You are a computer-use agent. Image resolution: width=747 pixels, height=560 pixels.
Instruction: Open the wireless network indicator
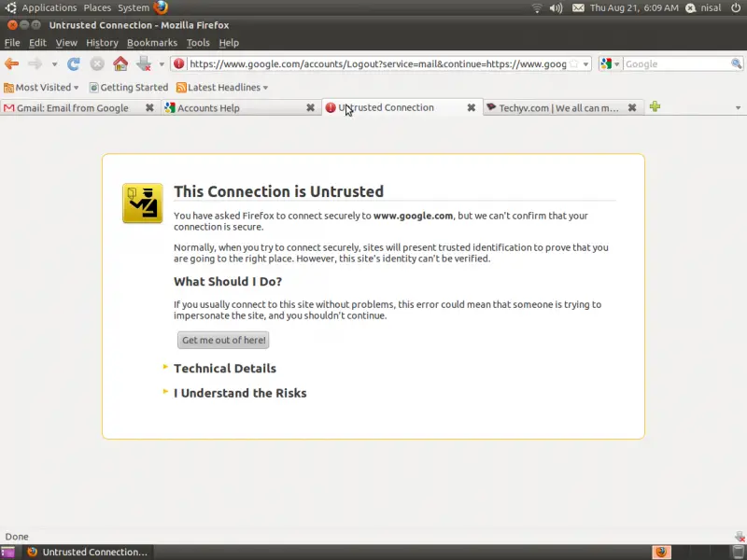point(537,7)
